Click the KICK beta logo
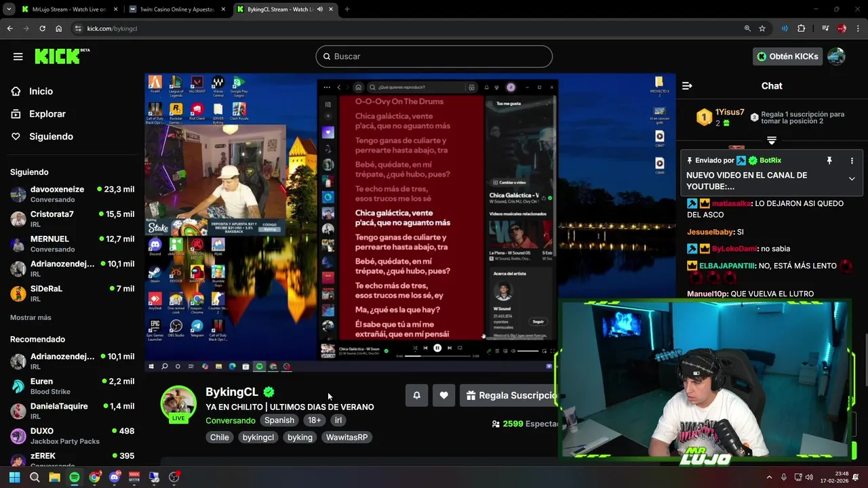Viewport: 868px width, 488px height. click(62, 56)
